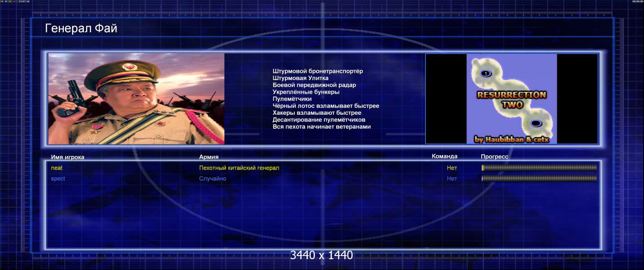Click spect's loading progress bar

click(x=539, y=179)
